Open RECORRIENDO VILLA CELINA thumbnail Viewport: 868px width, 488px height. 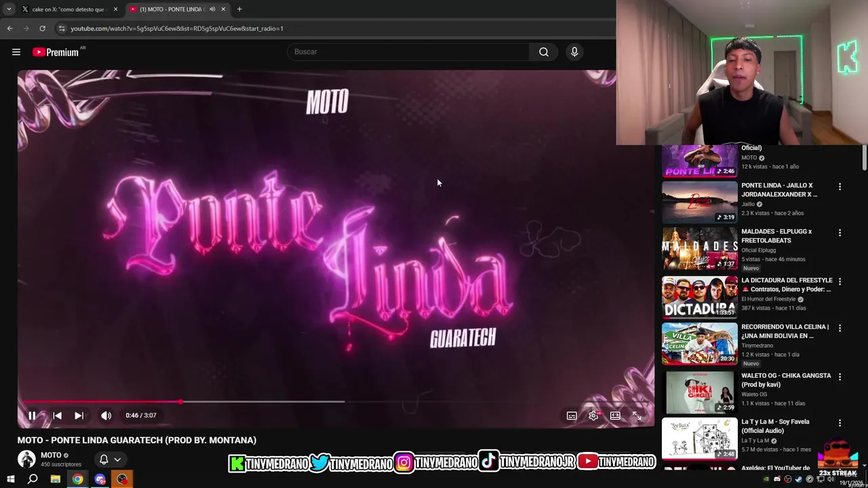point(699,344)
